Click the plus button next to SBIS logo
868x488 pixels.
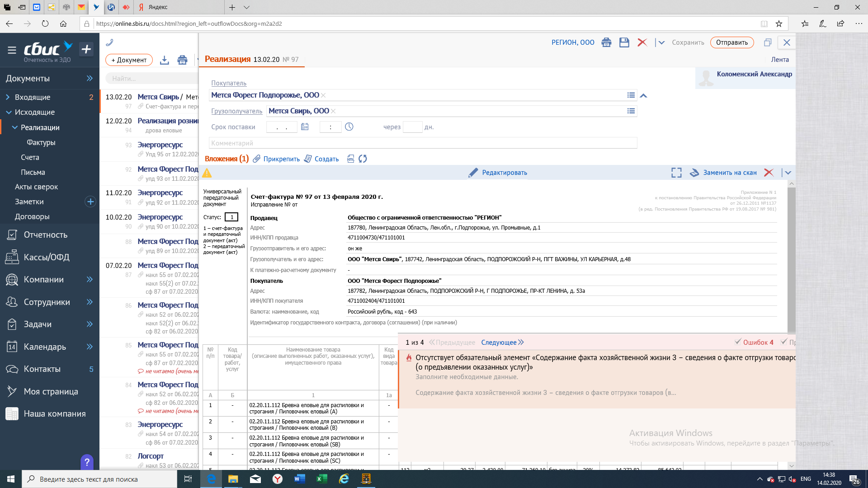[x=86, y=49]
